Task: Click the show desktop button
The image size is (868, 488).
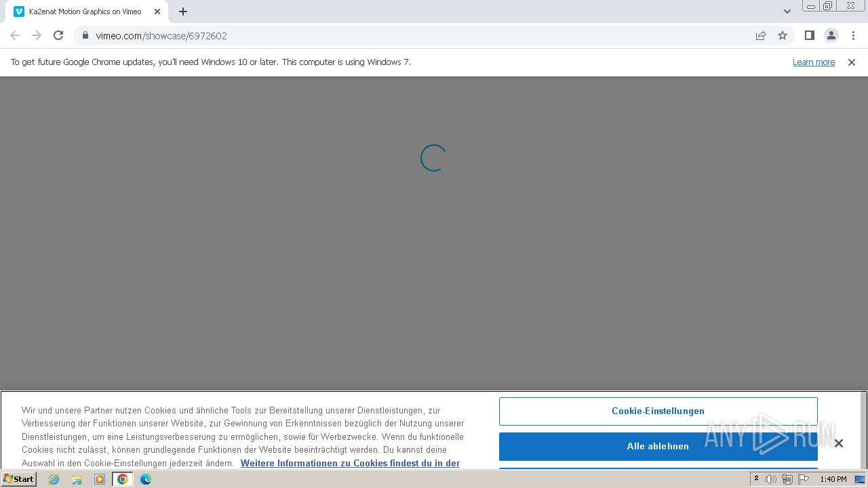Action: (x=860, y=479)
